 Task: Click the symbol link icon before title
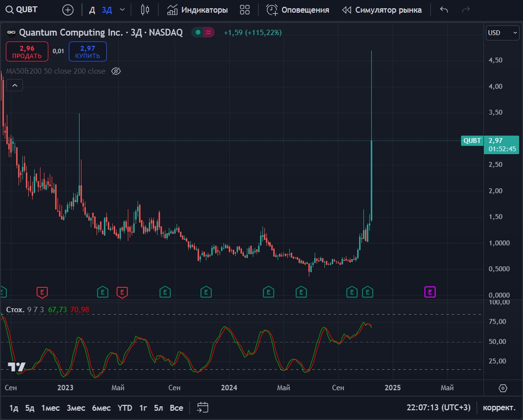[x=11, y=32]
